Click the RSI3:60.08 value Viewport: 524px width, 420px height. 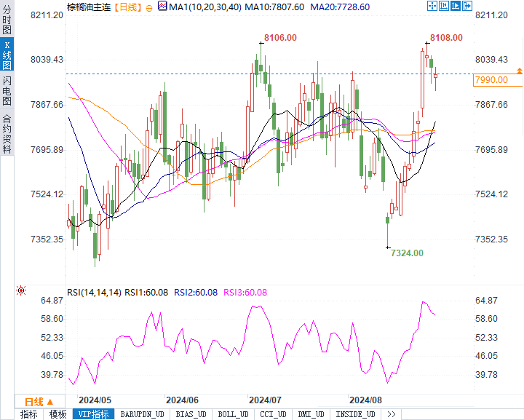click(245, 293)
